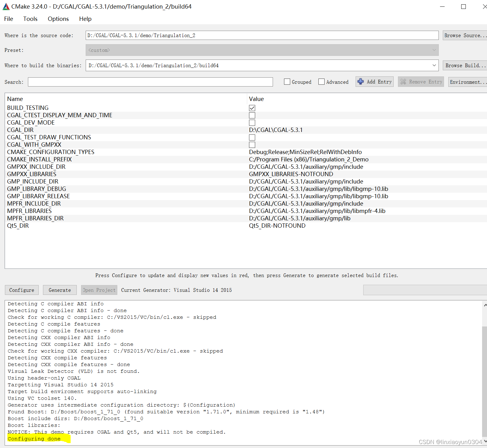487x448 pixels.
Task: Check the CGAL_DEV_MODE option
Action: tap(252, 123)
